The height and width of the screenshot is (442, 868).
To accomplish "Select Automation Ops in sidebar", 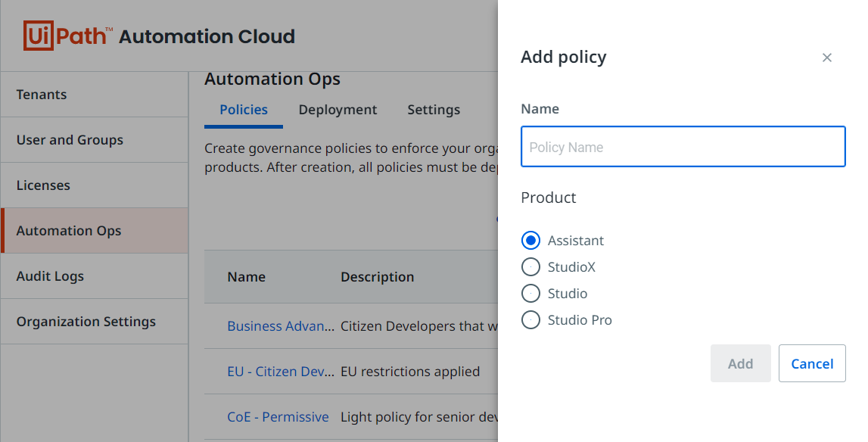I will coord(95,230).
